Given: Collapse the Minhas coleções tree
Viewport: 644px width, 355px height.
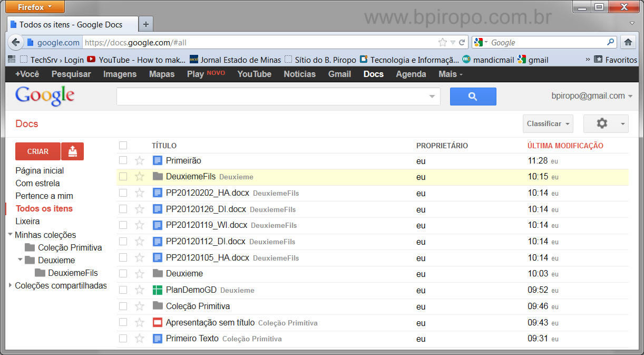Looking at the screenshot, I should tap(11, 235).
